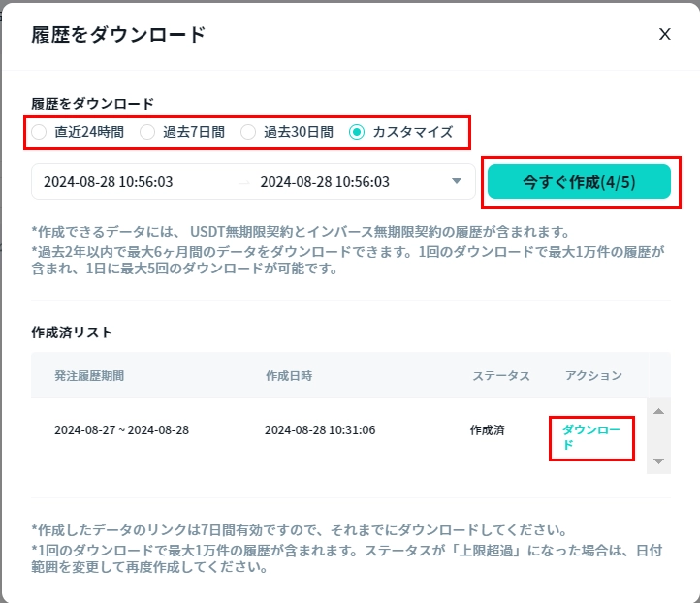Click the 作成日時 column header
Viewport: 700px width, 603px height.
289,376
